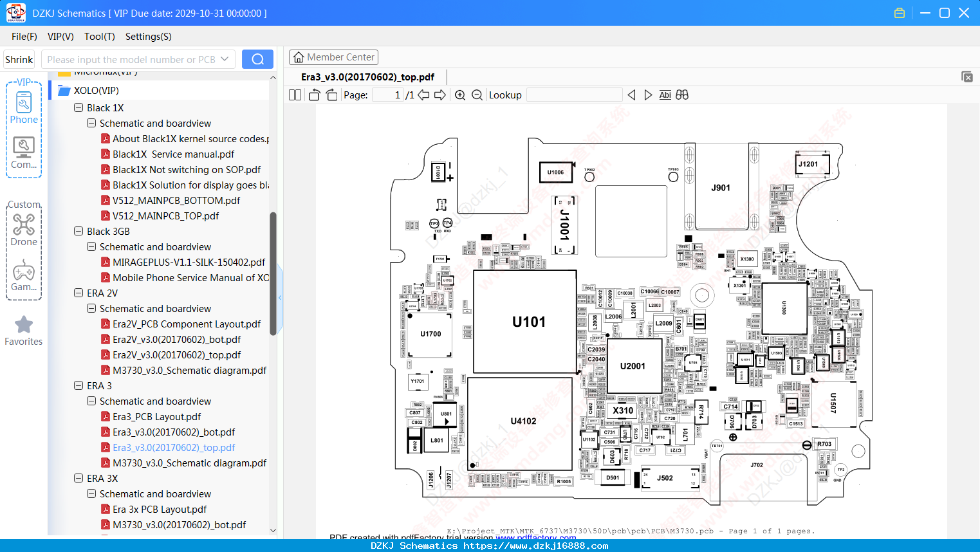Viewport: 980px width, 552px height.
Task: Click PDF icon beside Era3_PCB Layout.pdf
Action: 106,417
